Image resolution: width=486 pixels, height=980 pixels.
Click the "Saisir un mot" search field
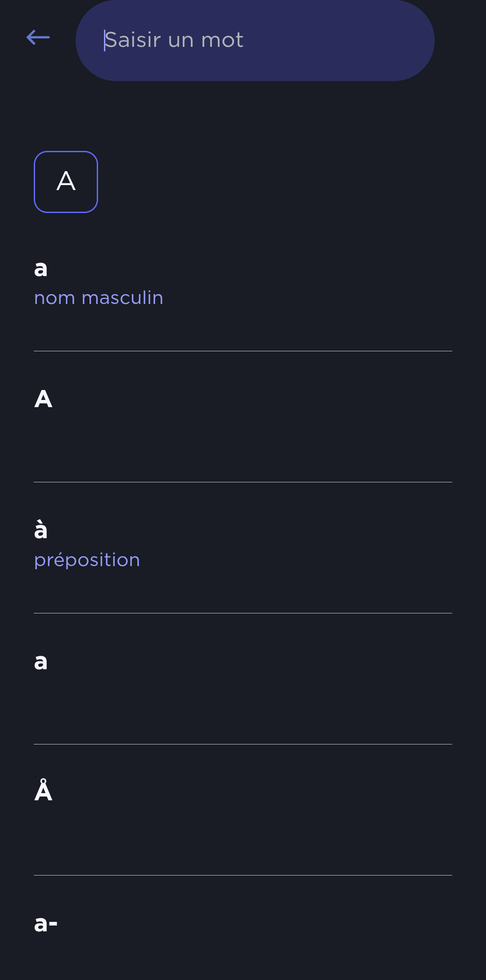pyautogui.click(x=255, y=41)
